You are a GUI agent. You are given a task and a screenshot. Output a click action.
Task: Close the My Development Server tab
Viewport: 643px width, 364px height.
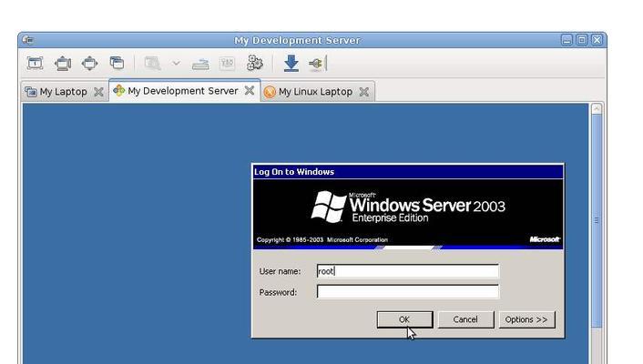point(250,91)
